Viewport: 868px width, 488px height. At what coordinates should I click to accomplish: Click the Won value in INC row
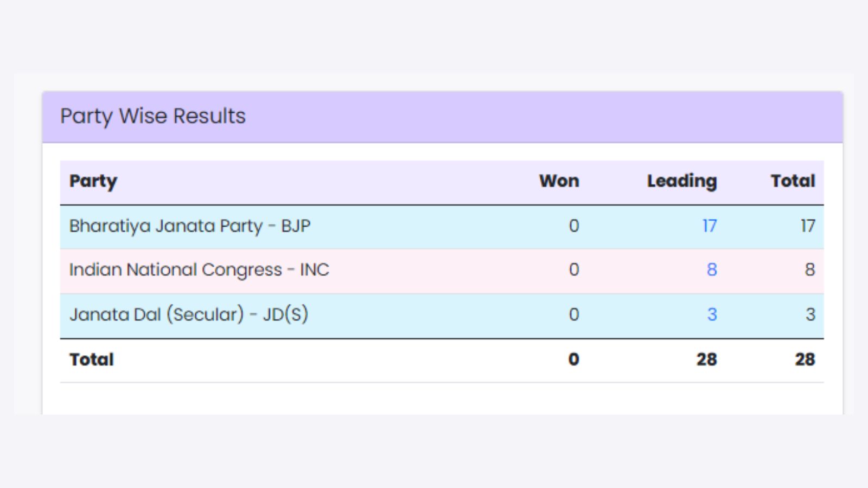573,269
